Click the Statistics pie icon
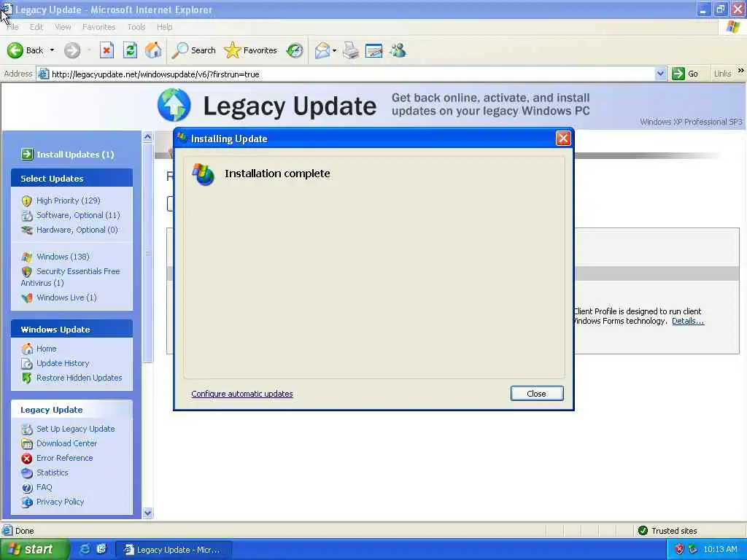Viewport: 747px width, 560px height. (27, 472)
